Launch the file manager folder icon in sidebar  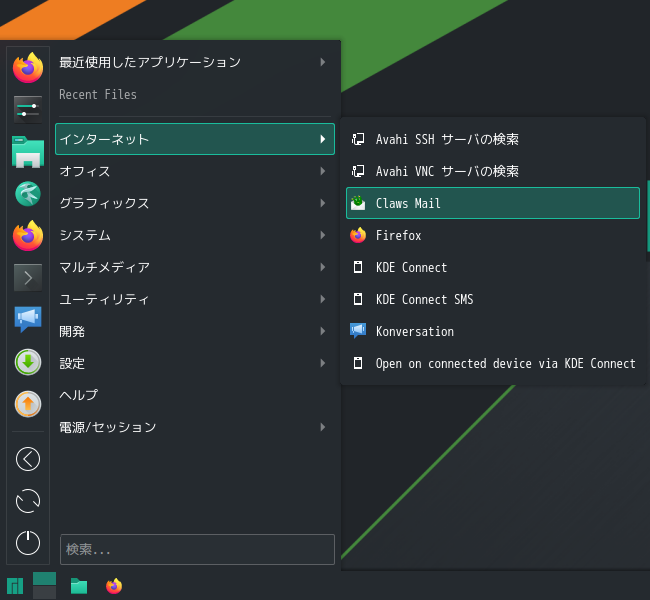(x=28, y=152)
